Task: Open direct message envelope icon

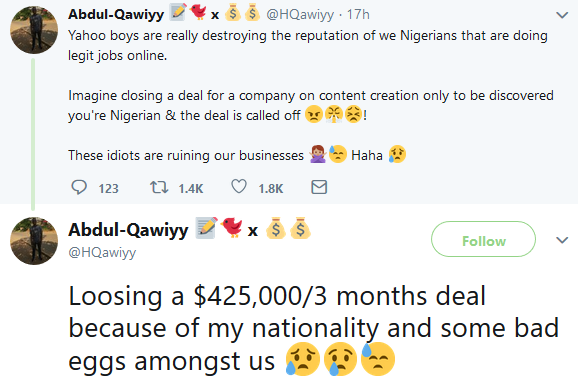Action: [319, 187]
